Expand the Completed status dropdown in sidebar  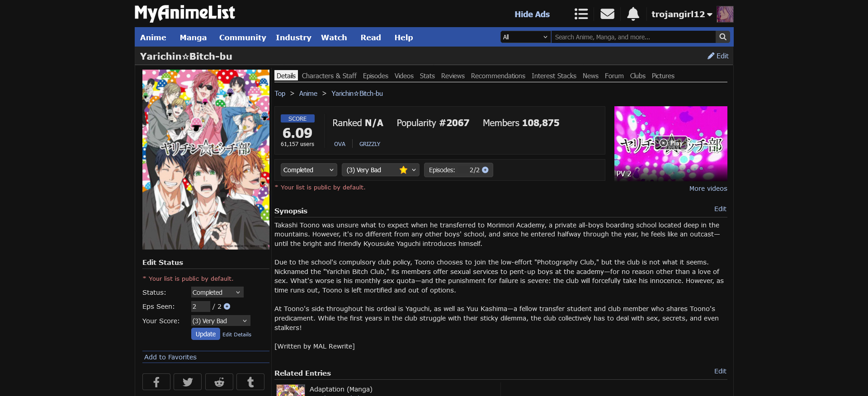click(x=217, y=292)
